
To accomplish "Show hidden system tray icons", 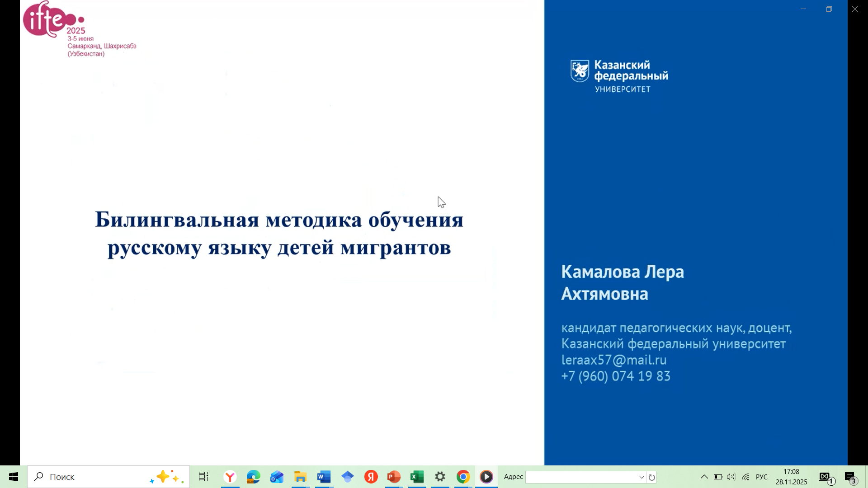I will pos(704,477).
